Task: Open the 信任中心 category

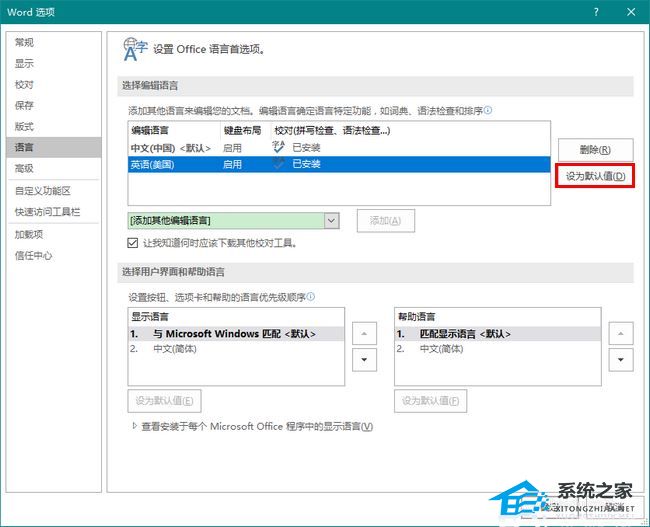Action: click(33, 255)
